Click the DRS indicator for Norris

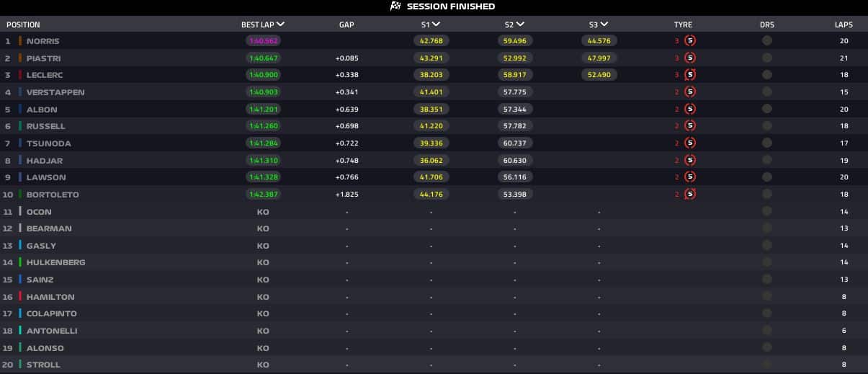coord(767,40)
